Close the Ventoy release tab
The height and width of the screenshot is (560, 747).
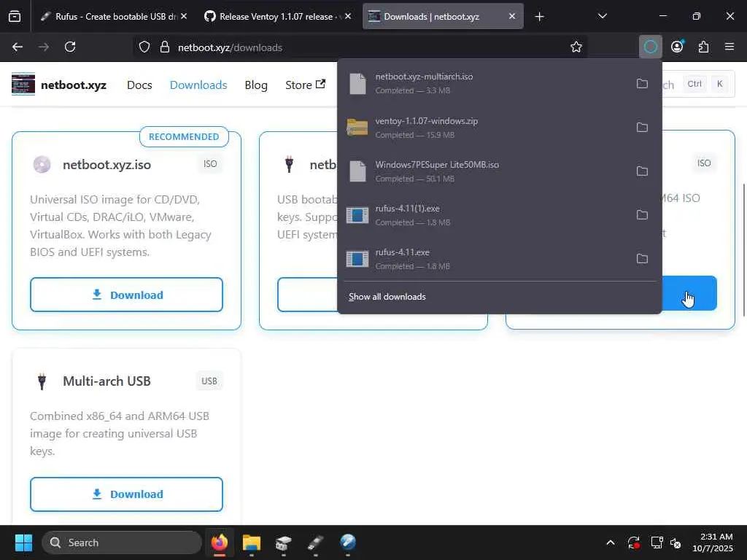[x=348, y=16]
